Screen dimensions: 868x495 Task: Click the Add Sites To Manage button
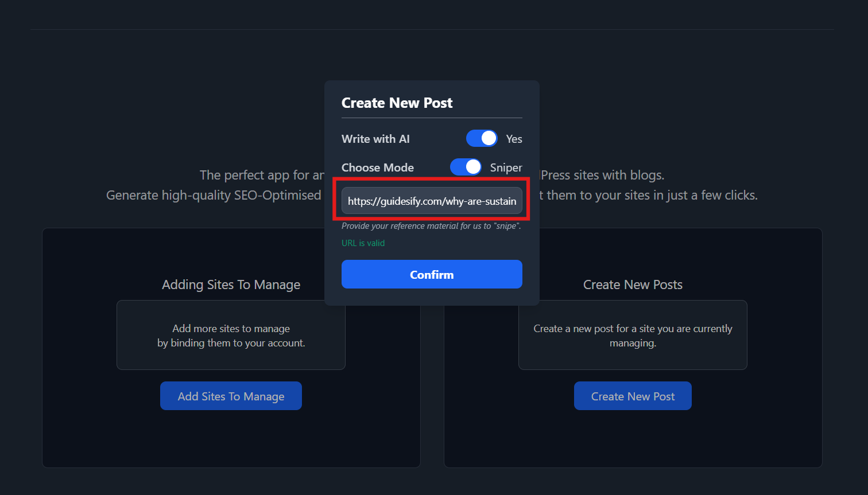[231, 396]
